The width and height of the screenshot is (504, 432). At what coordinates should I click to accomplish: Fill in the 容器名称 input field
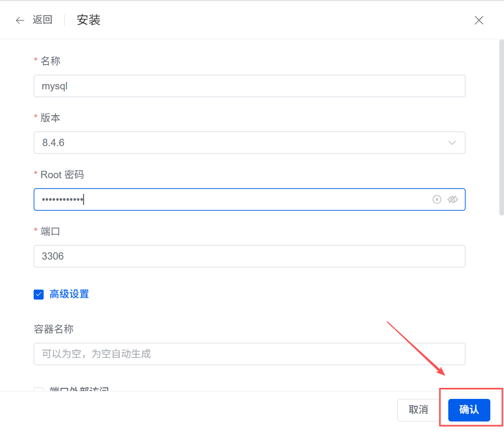pos(250,354)
